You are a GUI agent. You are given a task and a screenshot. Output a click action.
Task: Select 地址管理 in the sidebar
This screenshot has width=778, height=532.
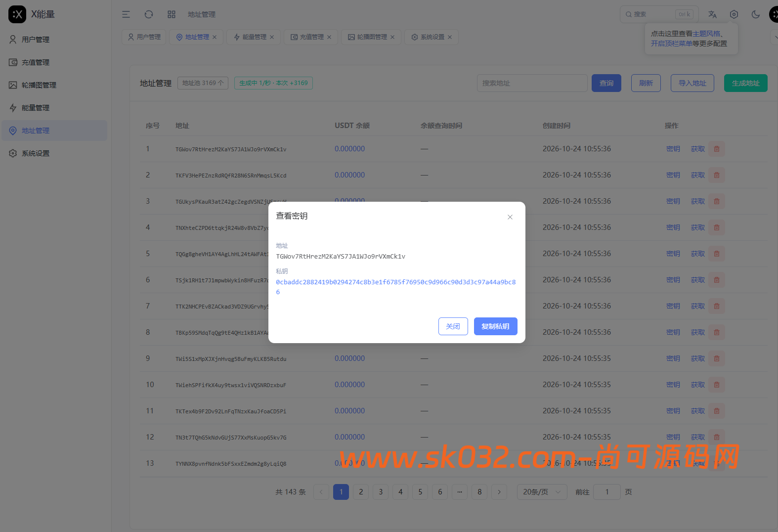[x=54, y=131]
